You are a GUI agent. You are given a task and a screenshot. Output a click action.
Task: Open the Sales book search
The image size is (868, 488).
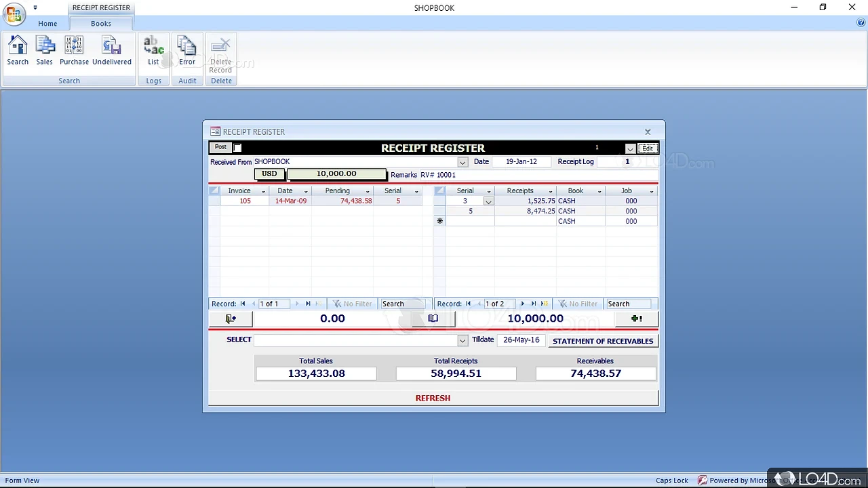pyautogui.click(x=45, y=51)
